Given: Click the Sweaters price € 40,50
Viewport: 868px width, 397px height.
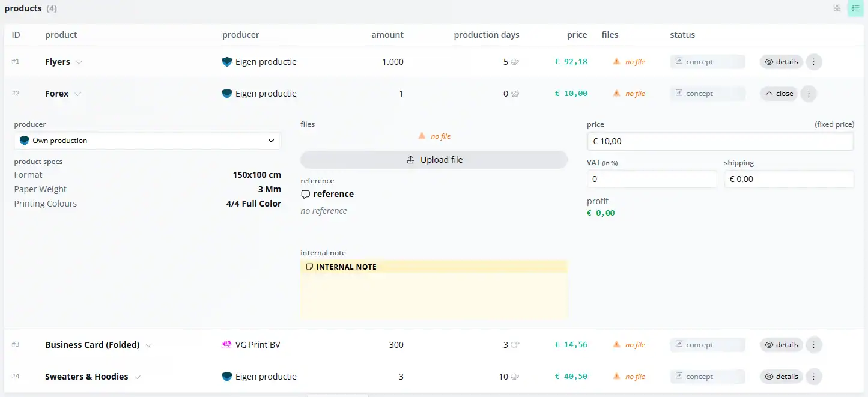Looking at the screenshot, I should pyautogui.click(x=571, y=377).
